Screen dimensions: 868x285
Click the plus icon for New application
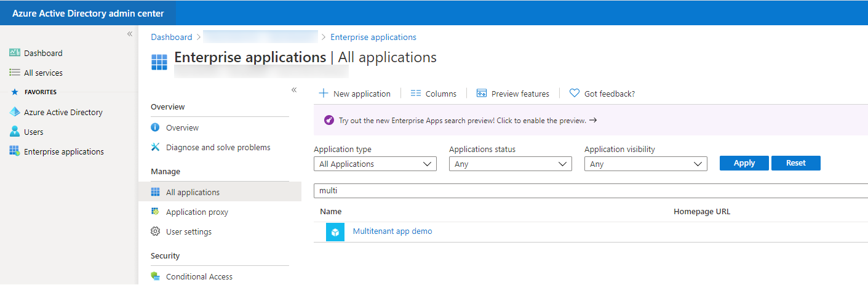coord(324,94)
